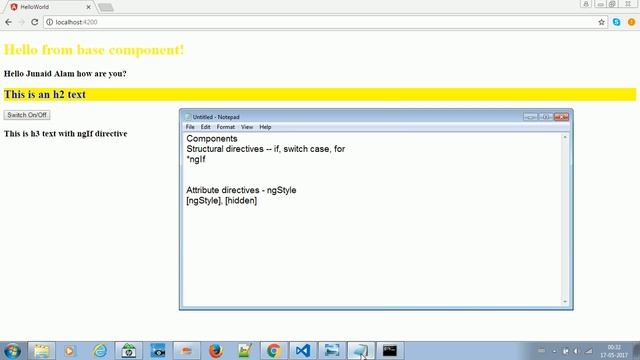Click the '*ngIf' line in Notepad

[x=196, y=160]
